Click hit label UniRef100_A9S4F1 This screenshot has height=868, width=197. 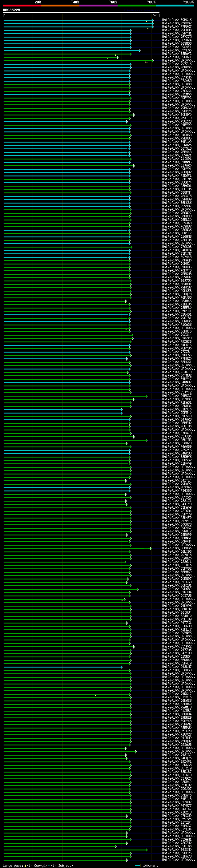[177, 47]
